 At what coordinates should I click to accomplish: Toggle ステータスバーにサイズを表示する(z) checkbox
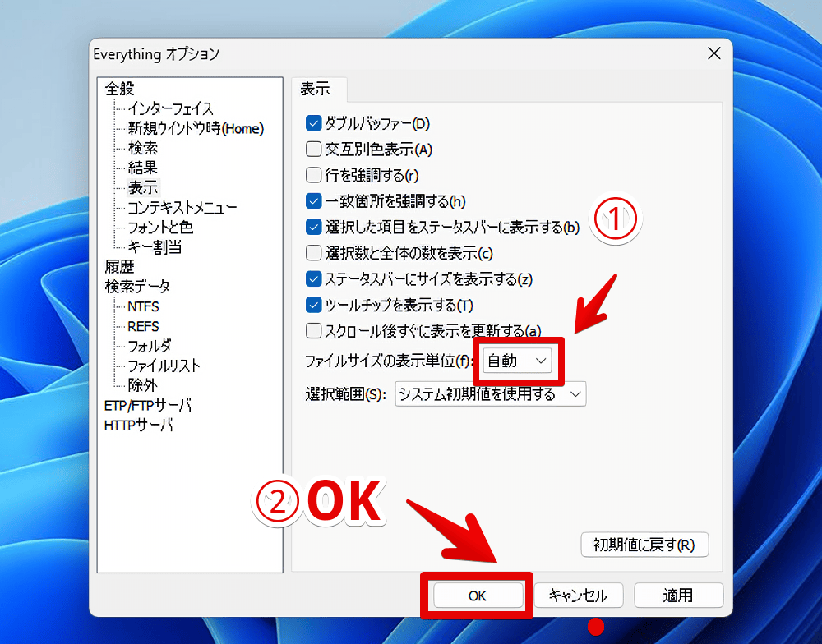point(313,278)
